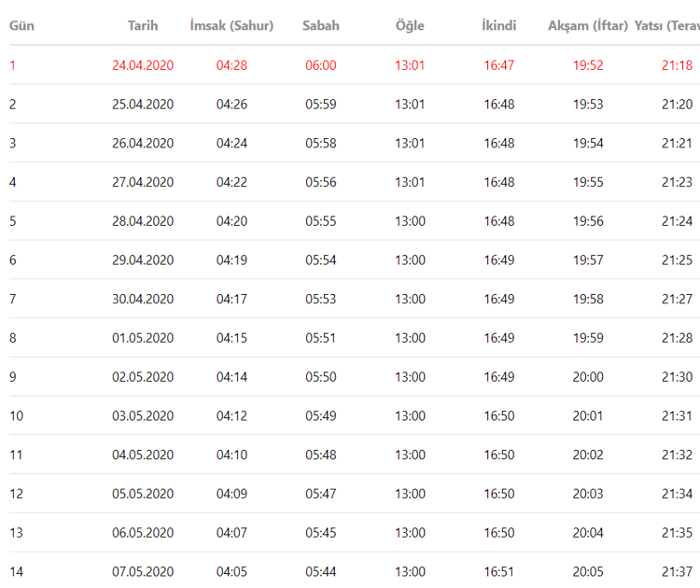Click the Yatsı column header
This screenshot has width=700, height=588.
[666, 26]
